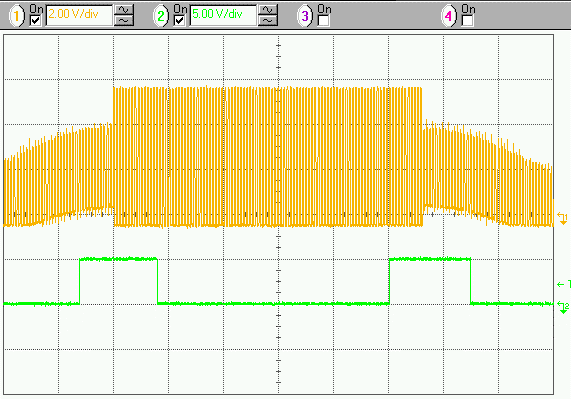
Task: Click the 5.00 V/div scale field
Action: [x=223, y=15]
